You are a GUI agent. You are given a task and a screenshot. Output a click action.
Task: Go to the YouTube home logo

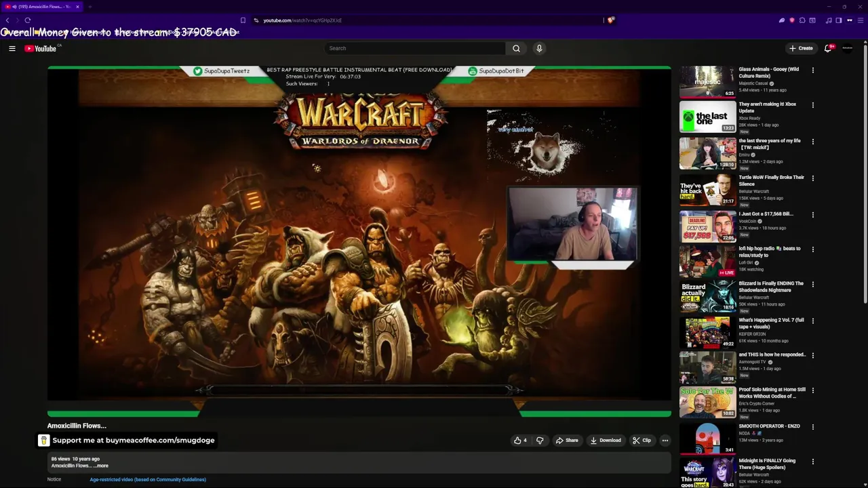tap(41, 48)
